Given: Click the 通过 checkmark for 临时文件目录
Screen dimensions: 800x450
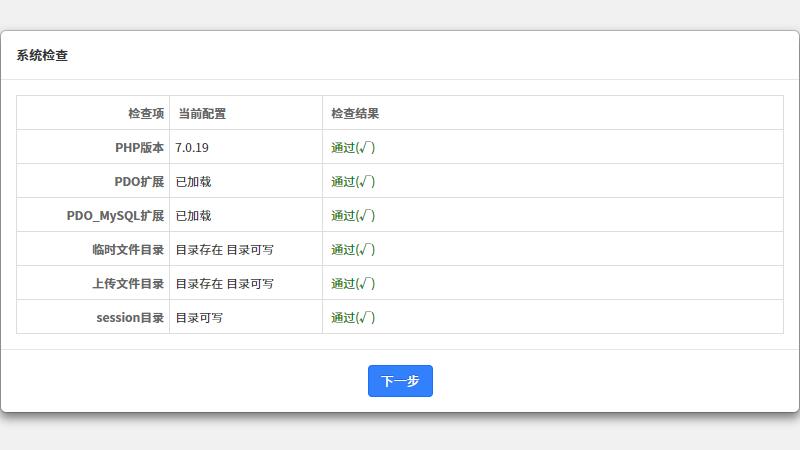Looking at the screenshot, I should [x=353, y=250].
